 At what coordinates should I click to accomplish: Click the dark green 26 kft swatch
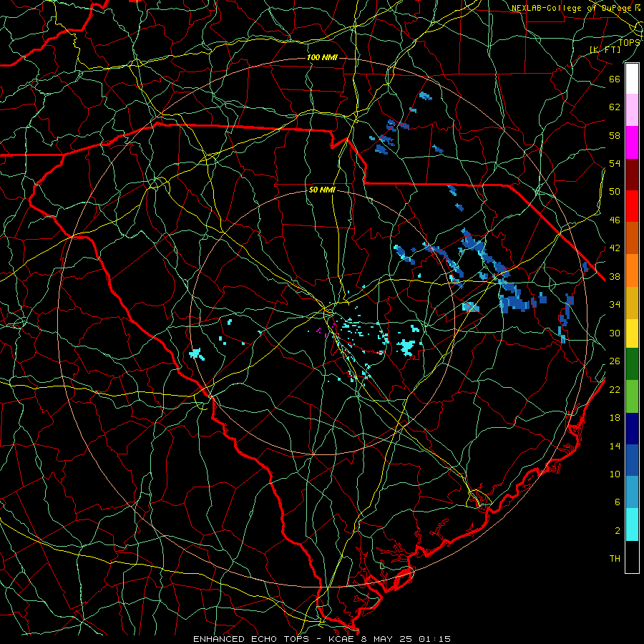click(x=632, y=364)
